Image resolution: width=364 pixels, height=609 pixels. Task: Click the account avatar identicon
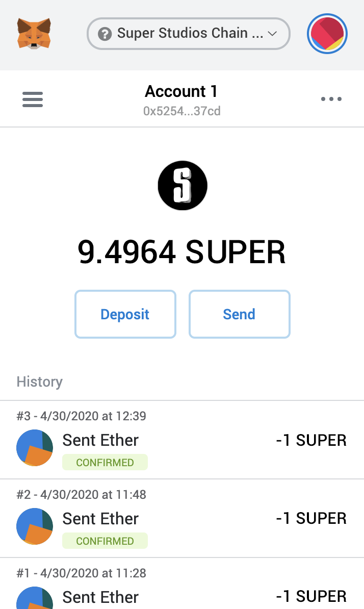(327, 34)
